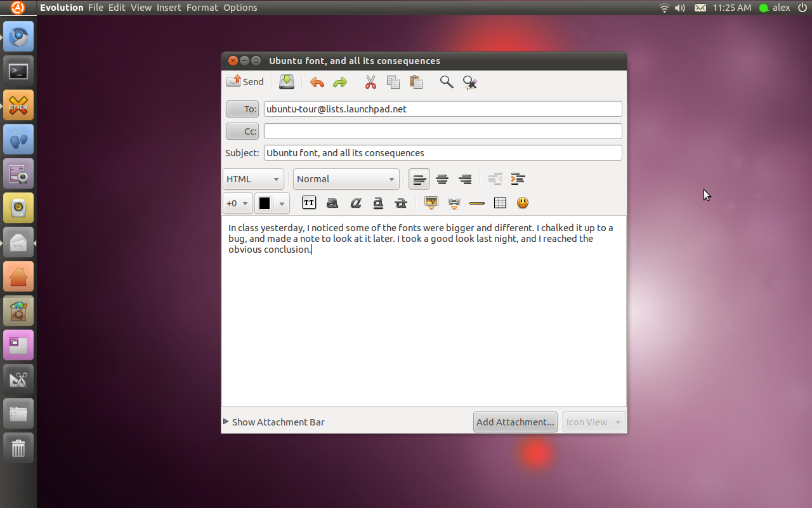This screenshot has width=812, height=508.
Task: Open the Insert menu
Action: (x=169, y=8)
